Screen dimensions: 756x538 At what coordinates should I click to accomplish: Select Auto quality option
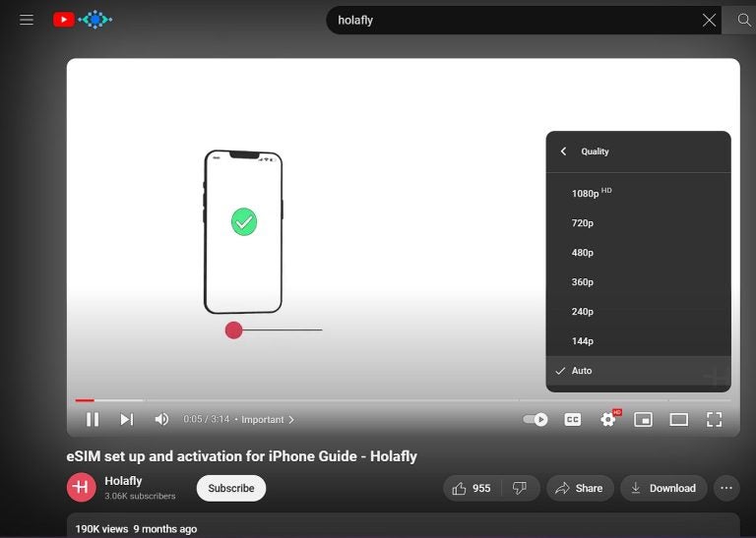coord(638,371)
